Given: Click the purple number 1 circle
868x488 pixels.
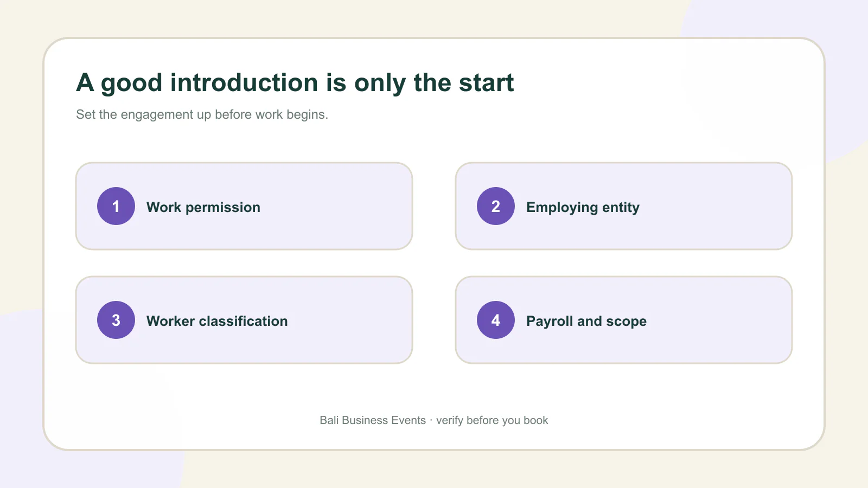Looking at the screenshot, I should pos(116,206).
